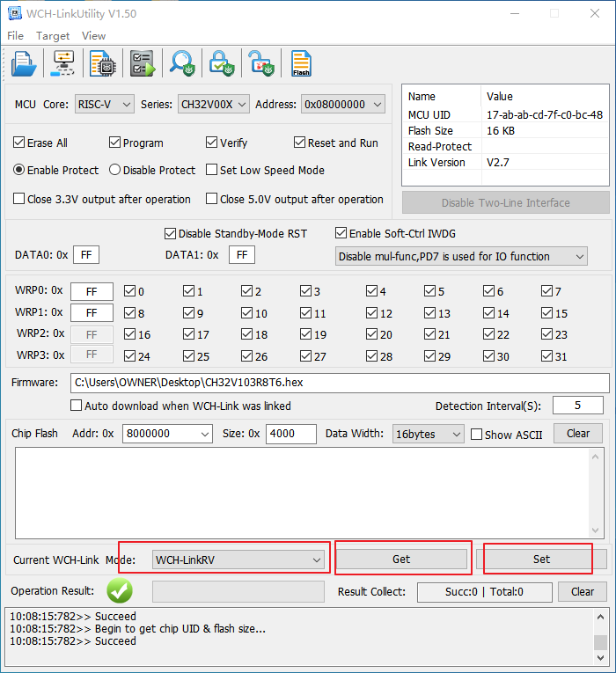
Task: Open the View menu
Action: tap(93, 36)
